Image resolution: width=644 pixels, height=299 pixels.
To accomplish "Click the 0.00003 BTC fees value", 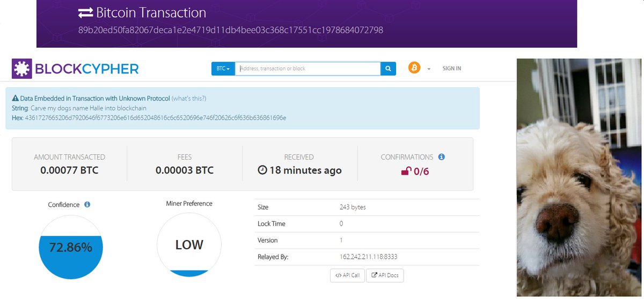I will point(185,170).
